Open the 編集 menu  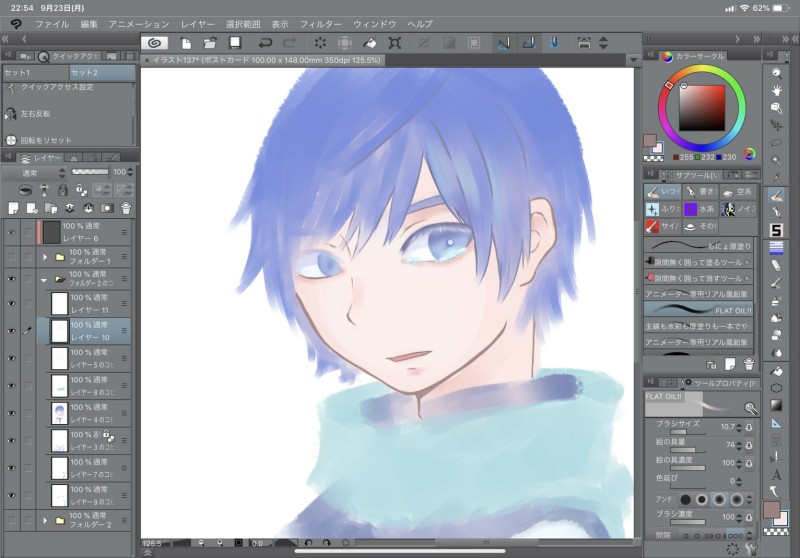click(x=89, y=24)
